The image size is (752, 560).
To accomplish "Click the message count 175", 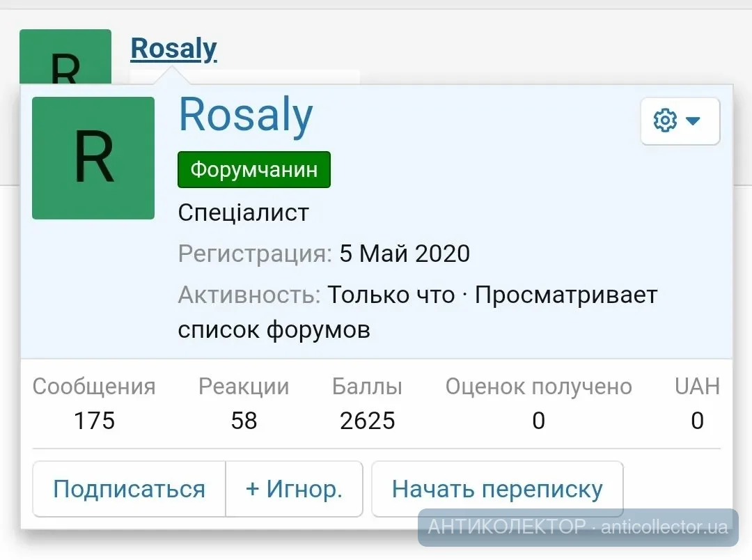I will pyautogui.click(x=94, y=421).
